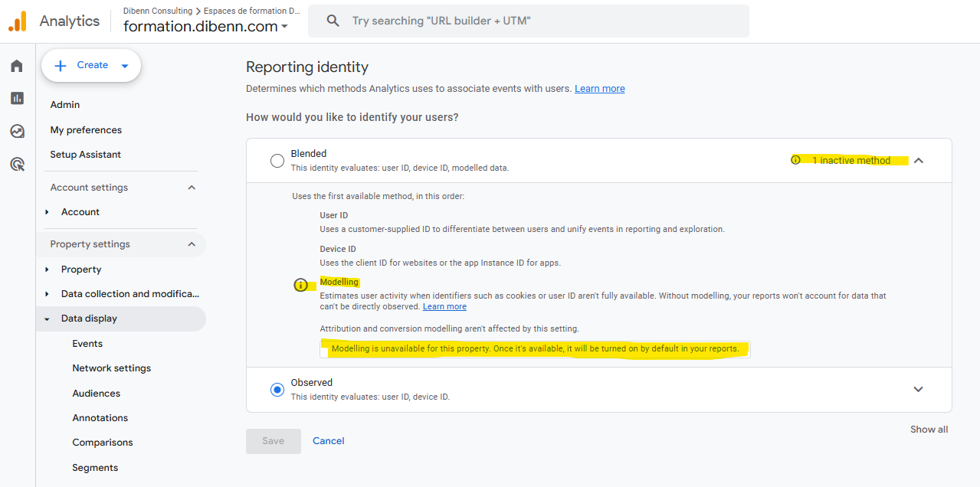Collapse the Blended method details chevron
The width and height of the screenshot is (980, 487).
tap(918, 160)
